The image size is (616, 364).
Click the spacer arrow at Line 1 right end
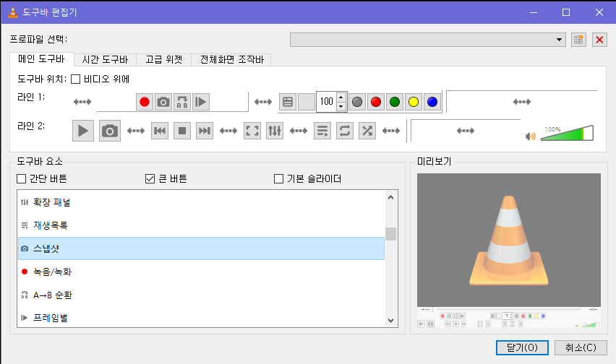[x=522, y=102]
